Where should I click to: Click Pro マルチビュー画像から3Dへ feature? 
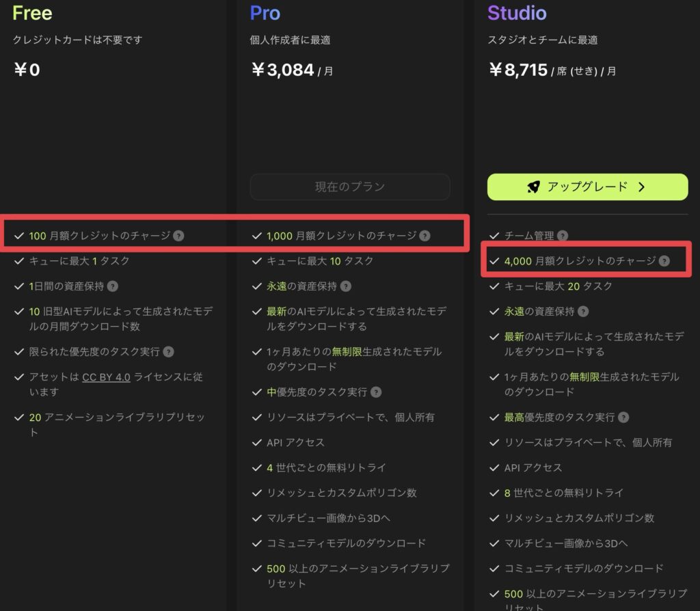tap(329, 518)
